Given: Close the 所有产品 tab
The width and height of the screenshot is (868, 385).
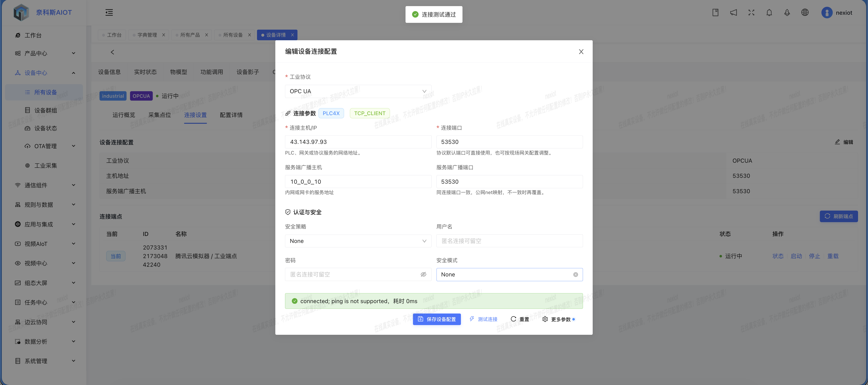Looking at the screenshot, I should (x=206, y=35).
